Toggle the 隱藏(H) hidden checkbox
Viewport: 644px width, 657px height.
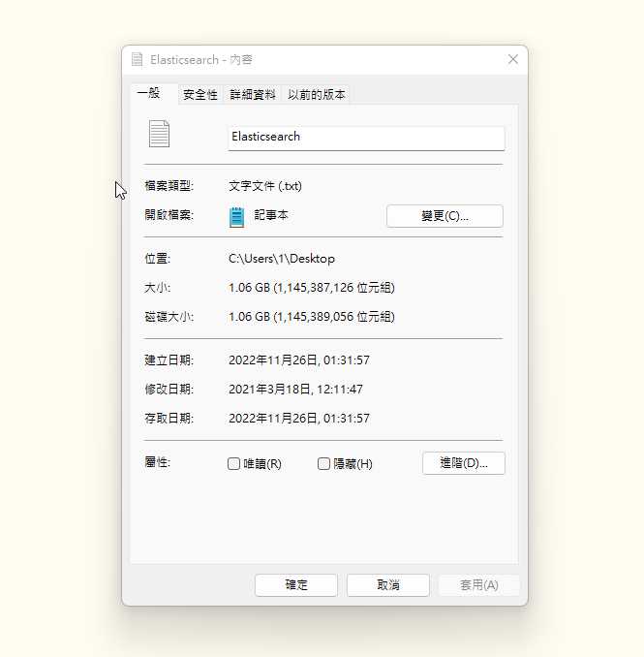[323, 463]
